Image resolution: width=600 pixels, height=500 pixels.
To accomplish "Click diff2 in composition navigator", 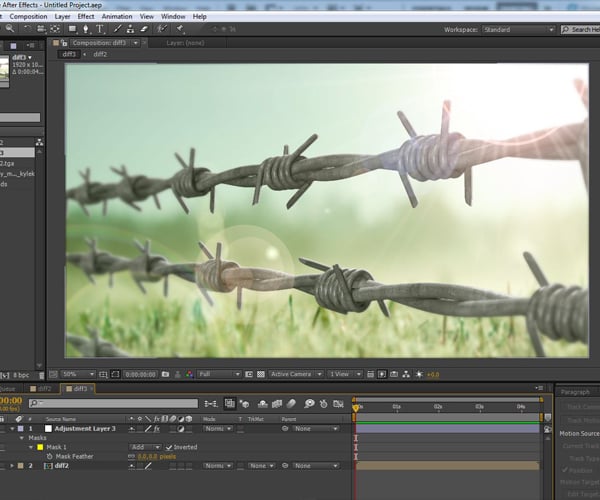I will pyautogui.click(x=100, y=54).
